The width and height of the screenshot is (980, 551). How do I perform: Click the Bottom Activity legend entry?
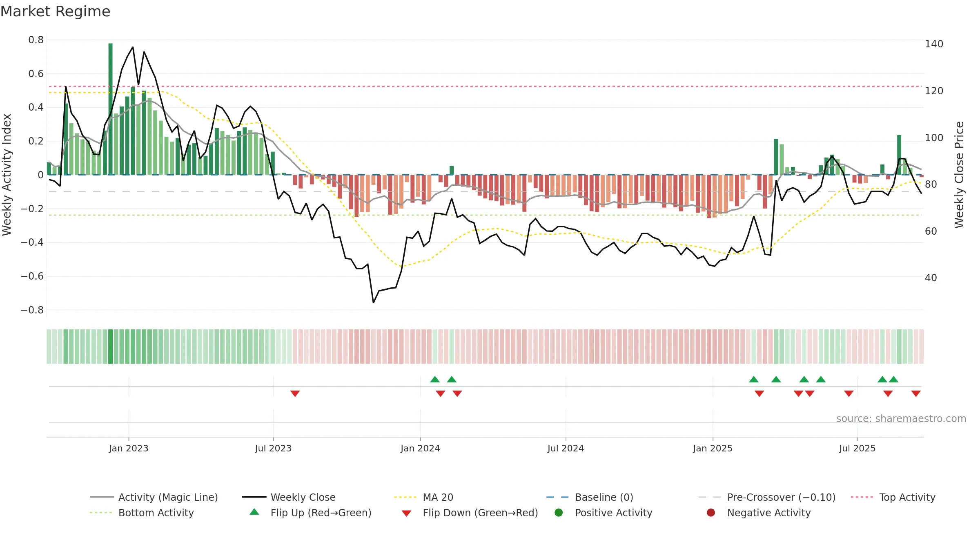[x=142, y=513]
